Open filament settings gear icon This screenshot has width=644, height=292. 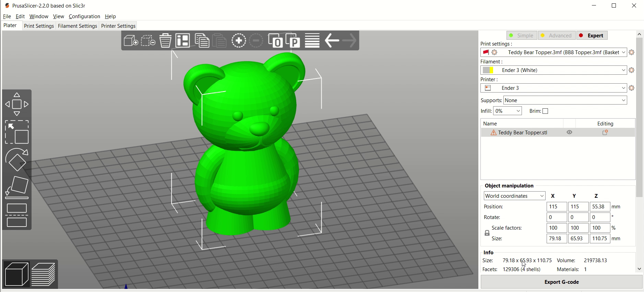click(x=632, y=70)
